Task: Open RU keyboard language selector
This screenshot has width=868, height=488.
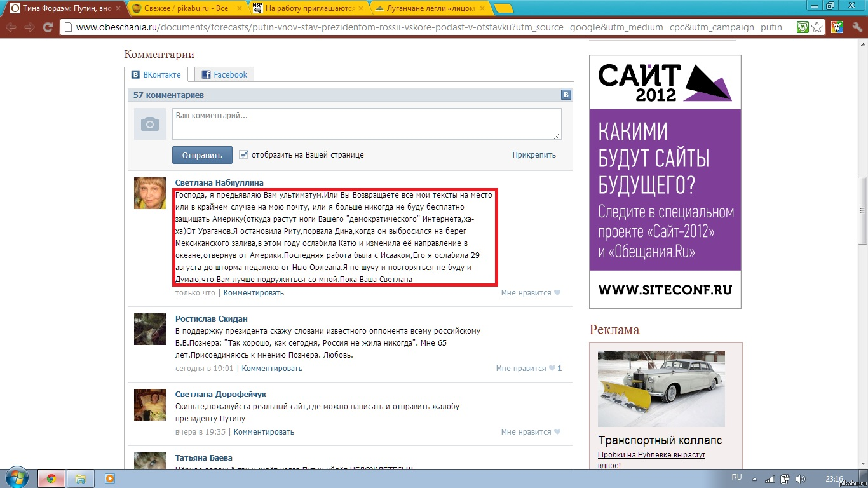Action: point(737,477)
